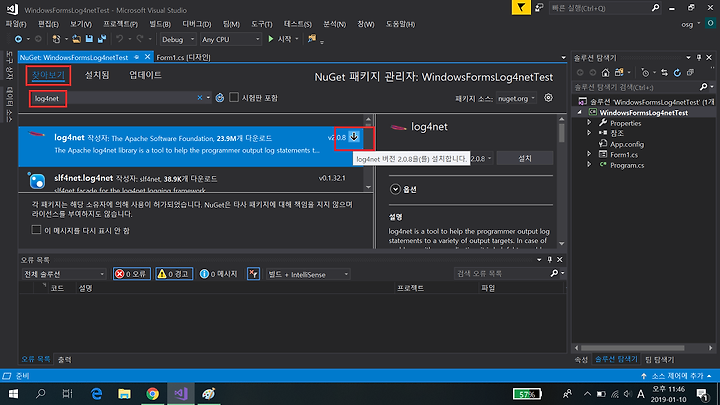720x405 pixels.
Task: Click the Save icon in toolbar
Action: pyautogui.click(x=89, y=39)
